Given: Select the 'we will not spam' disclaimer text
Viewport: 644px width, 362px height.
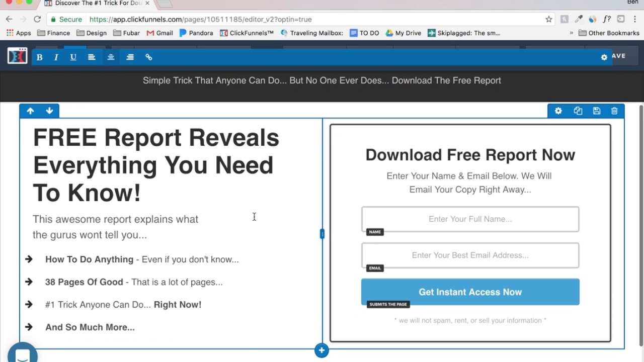Looking at the screenshot, I should click(x=470, y=320).
